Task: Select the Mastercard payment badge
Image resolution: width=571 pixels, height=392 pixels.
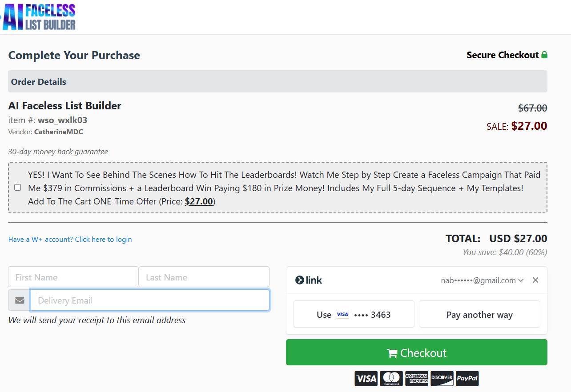Action: [391, 378]
